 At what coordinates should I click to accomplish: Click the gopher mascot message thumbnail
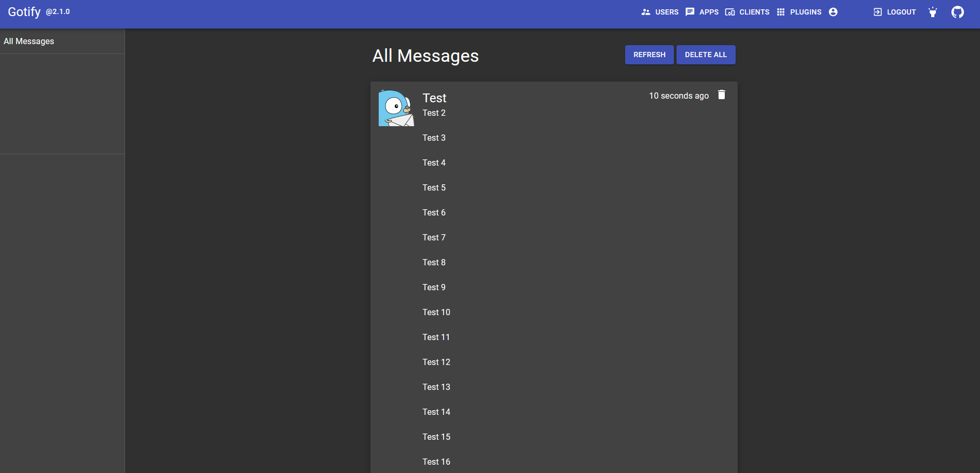[x=396, y=107]
